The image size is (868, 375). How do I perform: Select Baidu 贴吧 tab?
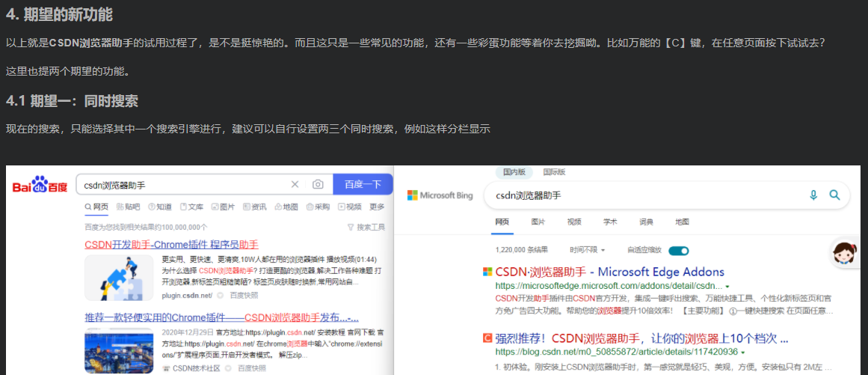tap(129, 207)
